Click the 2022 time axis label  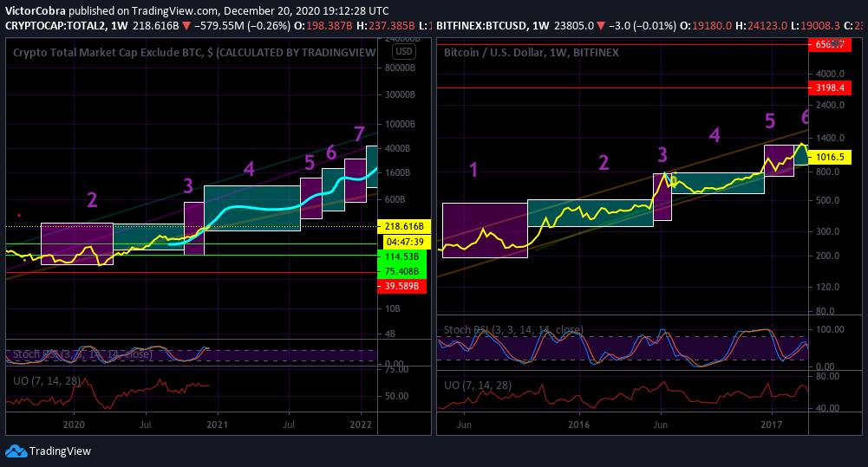[x=361, y=425]
